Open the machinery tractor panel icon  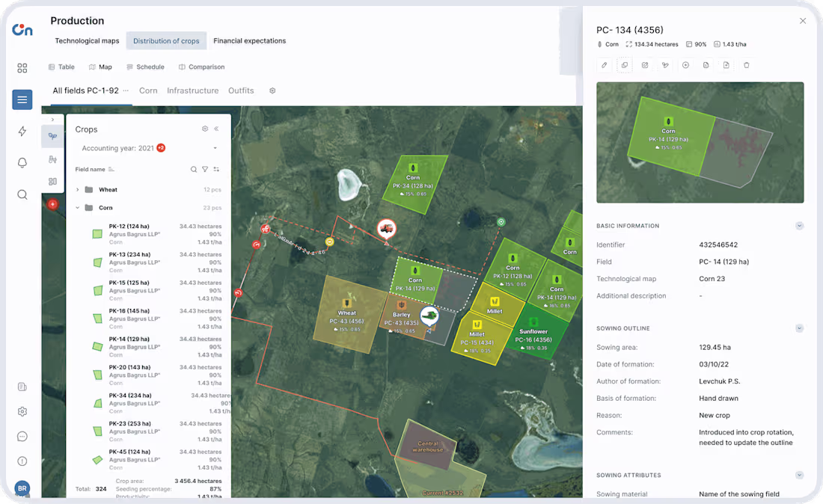(52, 159)
